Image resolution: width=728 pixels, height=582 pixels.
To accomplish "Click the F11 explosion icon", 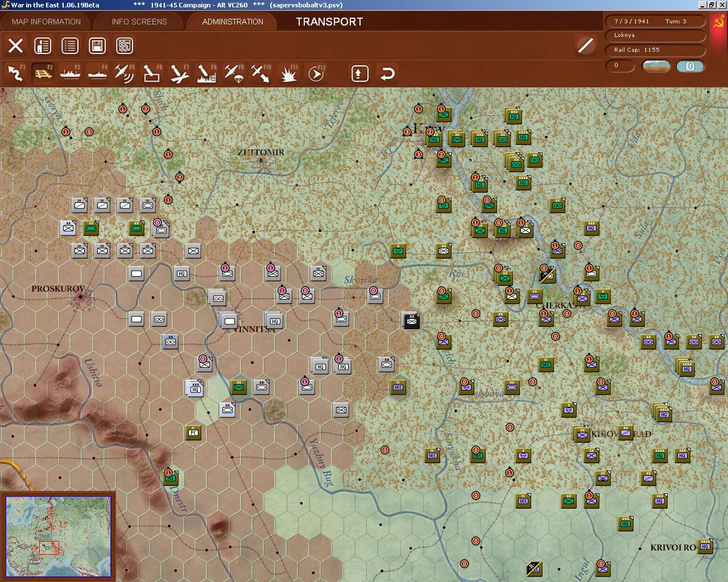I will coord(289,73).
